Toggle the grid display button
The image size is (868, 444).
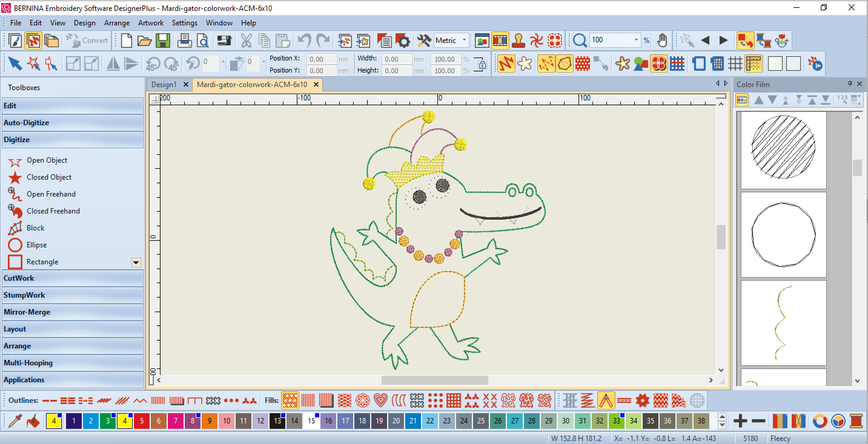(x=735, y=64)
